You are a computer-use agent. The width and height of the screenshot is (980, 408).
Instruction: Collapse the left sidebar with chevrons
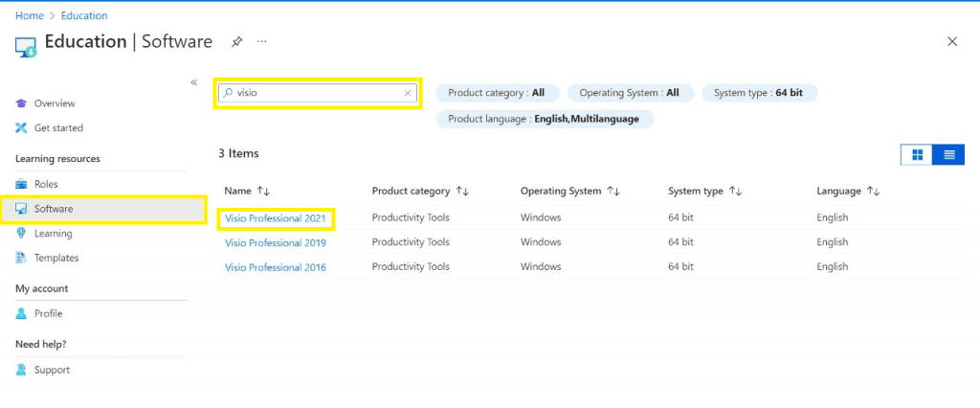pos(194,82)
